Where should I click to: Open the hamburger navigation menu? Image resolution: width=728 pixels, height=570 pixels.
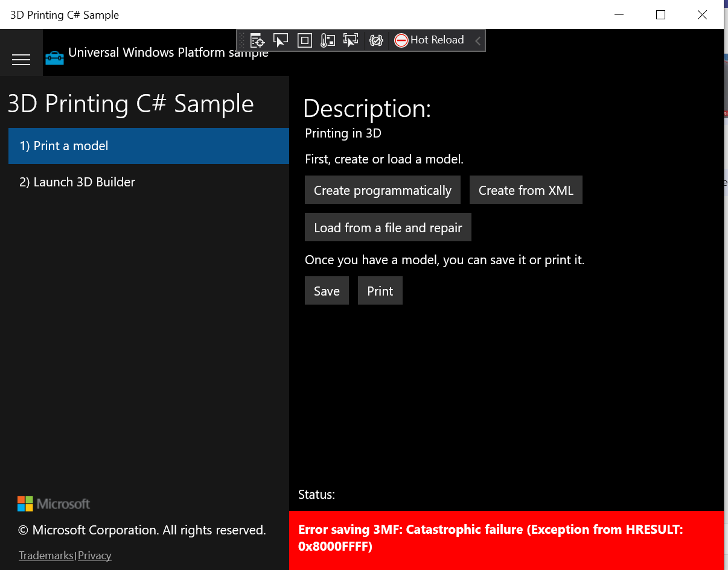21,60
